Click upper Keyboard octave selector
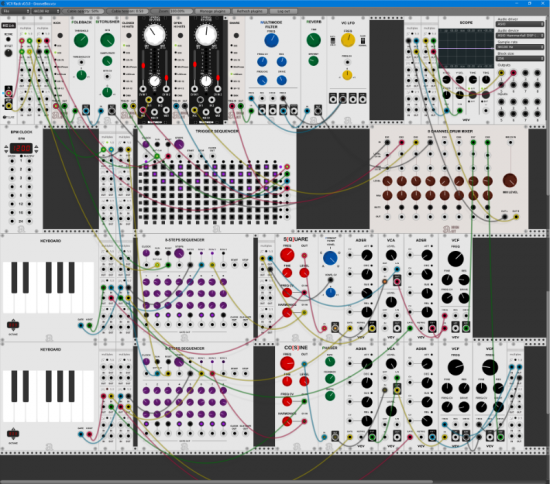The height and width of the screenshot is (484, 550). pos(13,325)
